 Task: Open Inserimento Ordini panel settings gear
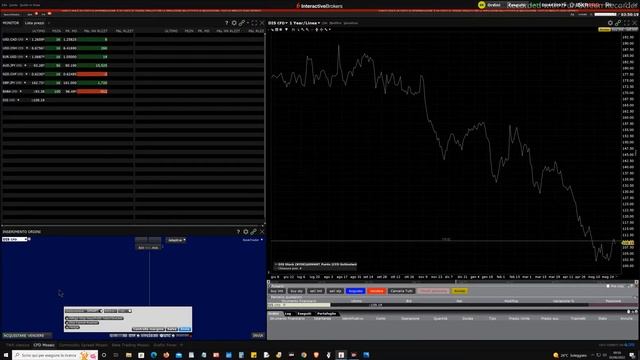click(x=246, y=232)
